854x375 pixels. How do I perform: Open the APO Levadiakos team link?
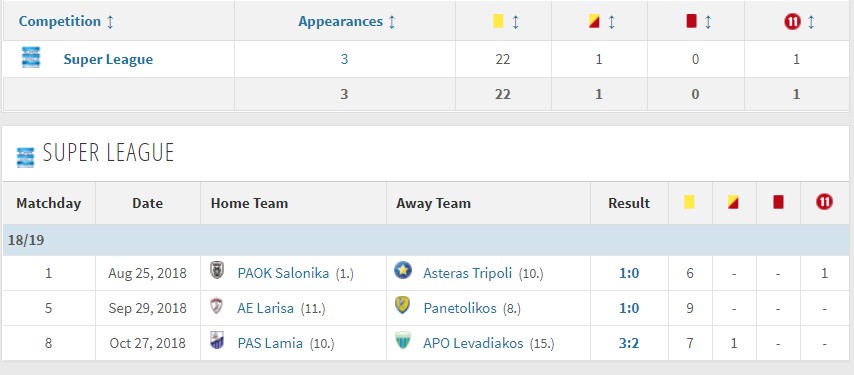tap(473, 343)
